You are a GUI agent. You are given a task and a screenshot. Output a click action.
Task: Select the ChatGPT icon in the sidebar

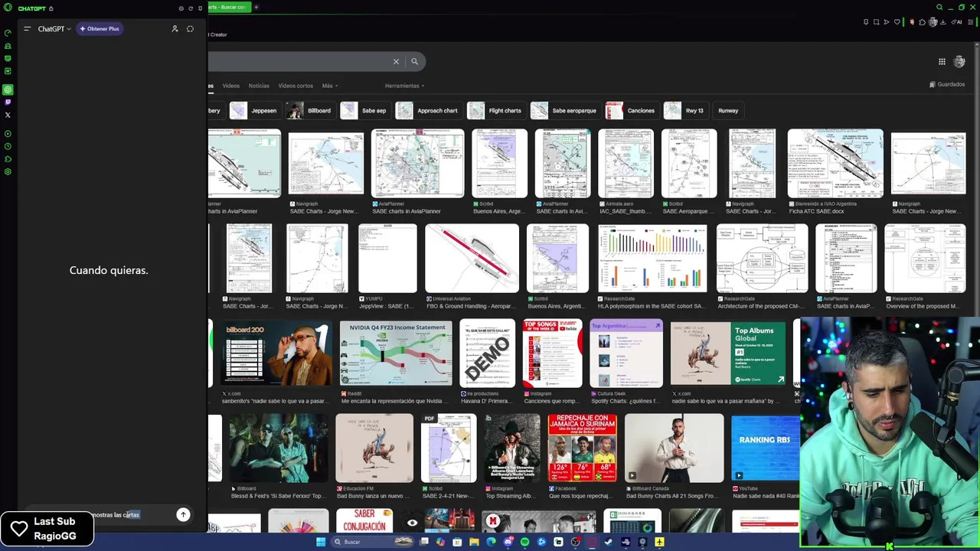(x=8, y=90)
